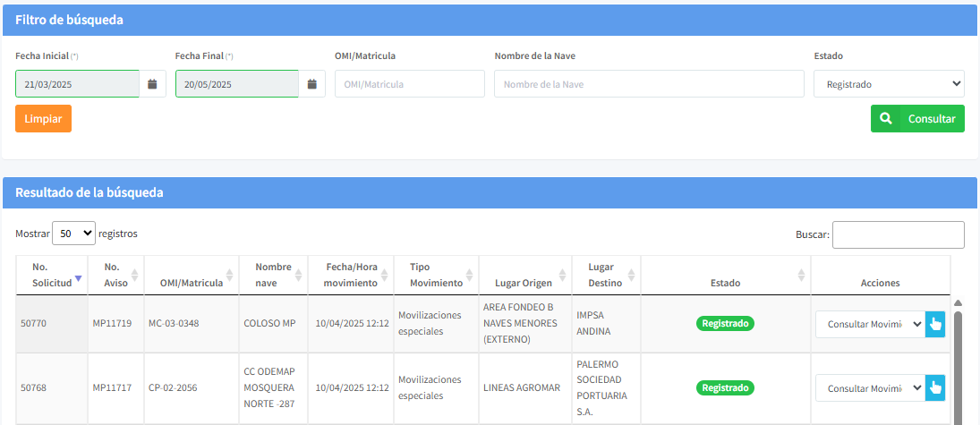
Task: Open the Fecha Inicial calendar picker icon
Action: [x=152, y=84]
